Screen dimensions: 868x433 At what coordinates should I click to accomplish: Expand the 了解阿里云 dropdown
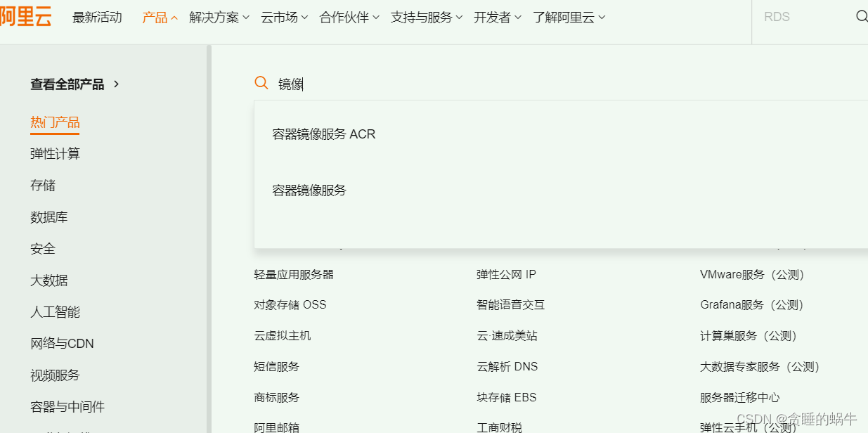569,18
